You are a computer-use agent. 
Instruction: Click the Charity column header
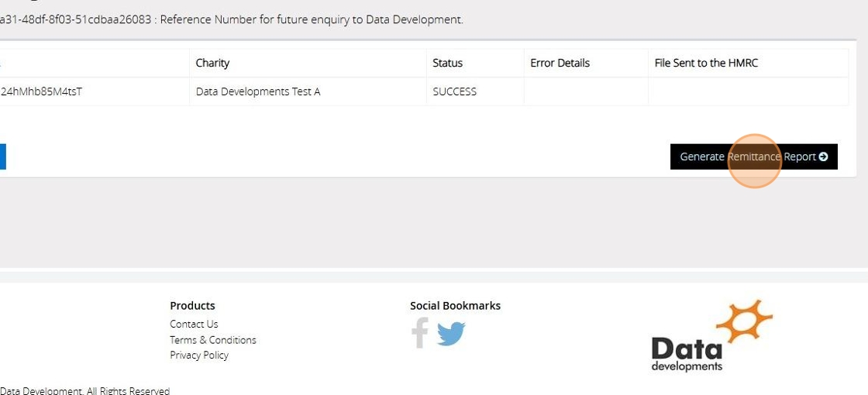click(212, 63)
